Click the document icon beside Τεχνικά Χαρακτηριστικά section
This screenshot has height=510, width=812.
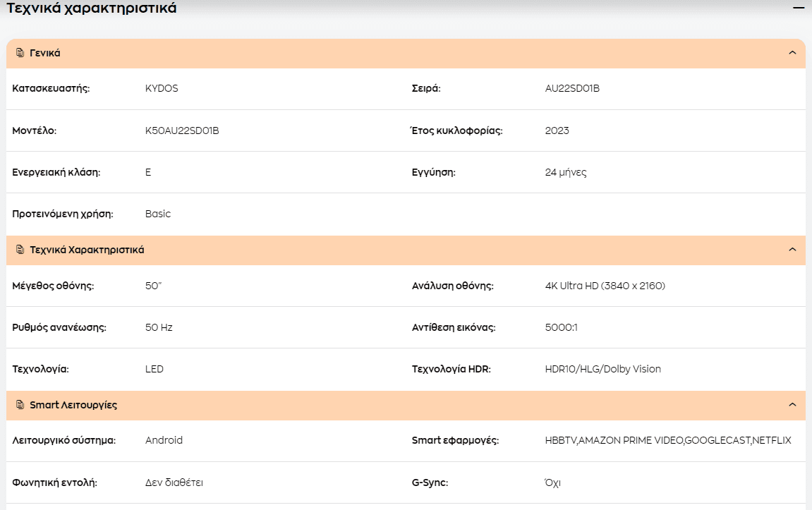click(x=20, y=250)
